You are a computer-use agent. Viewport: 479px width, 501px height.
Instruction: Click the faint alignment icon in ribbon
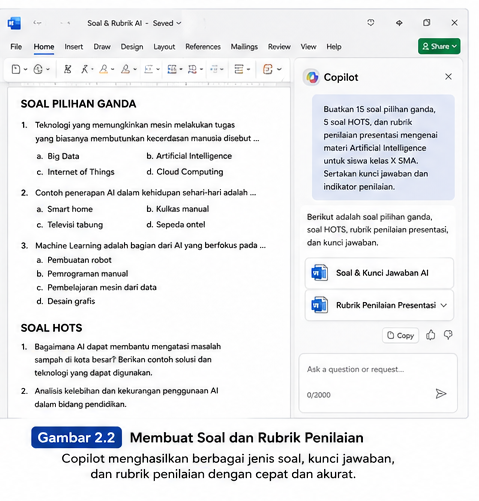(x=214, y=69)
